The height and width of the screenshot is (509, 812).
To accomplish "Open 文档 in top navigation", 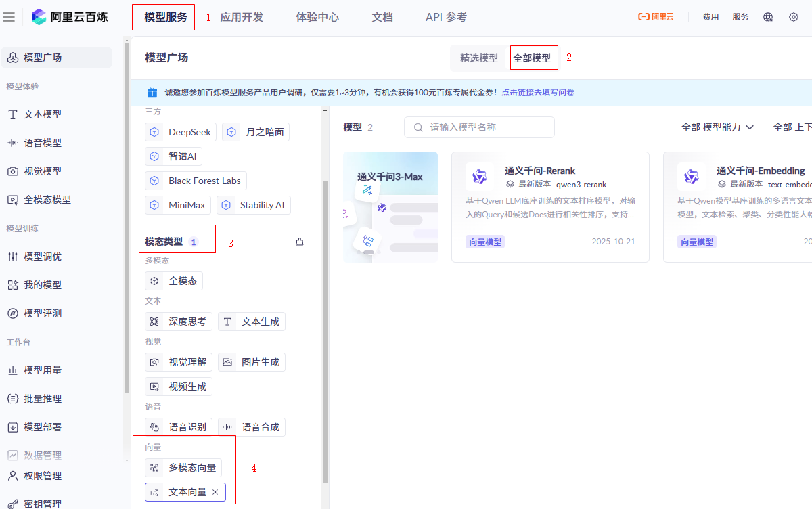I will pos(382,17).
